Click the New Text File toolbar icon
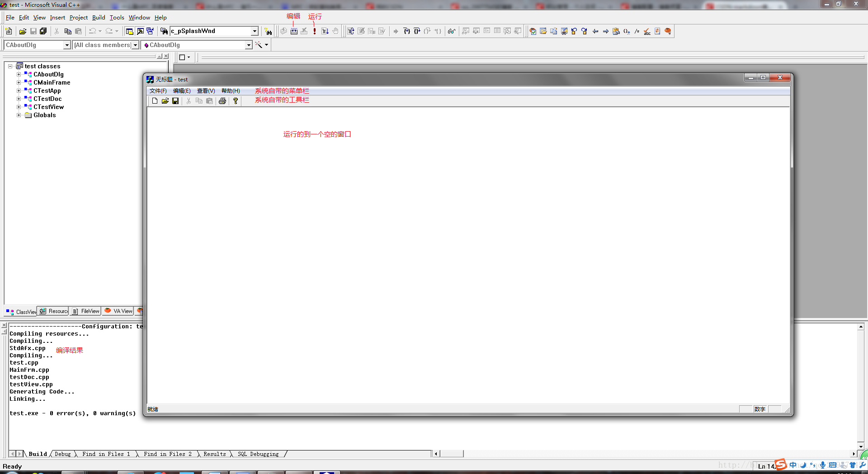Screen dimensions: 868x474 pyautogui.click(x=9, y=31)
